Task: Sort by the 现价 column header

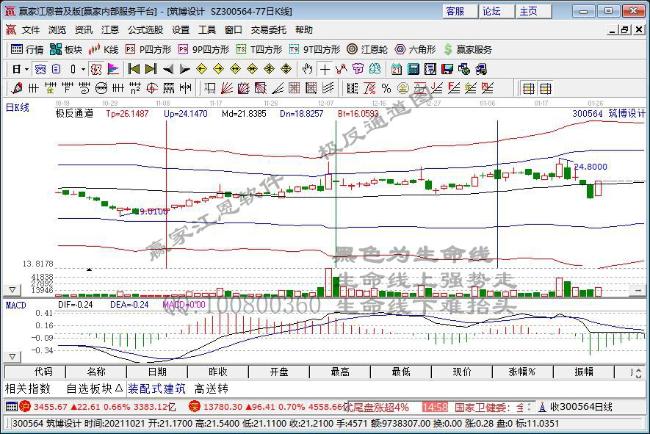Action: [x=462, y=372]
